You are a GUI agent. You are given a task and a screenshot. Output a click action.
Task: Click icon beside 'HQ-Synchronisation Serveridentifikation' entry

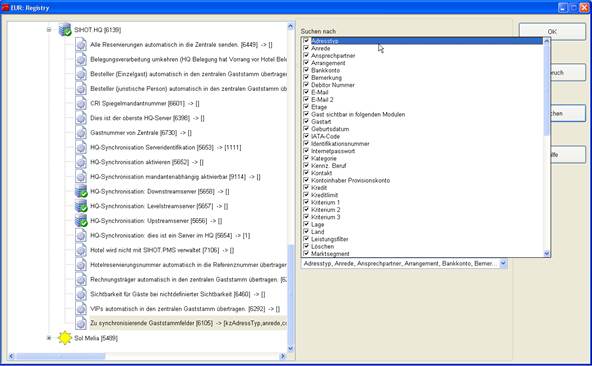pyautogui.click(x=81, y=147)
